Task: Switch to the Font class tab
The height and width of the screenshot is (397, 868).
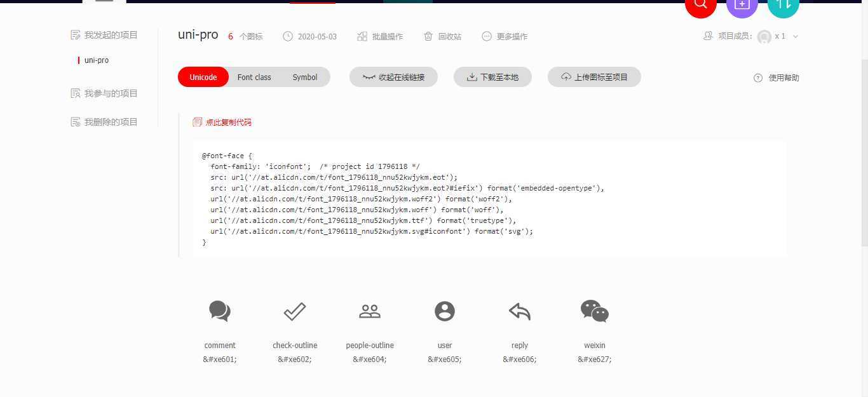Action: pyautogui.click(x=254, y=77)
